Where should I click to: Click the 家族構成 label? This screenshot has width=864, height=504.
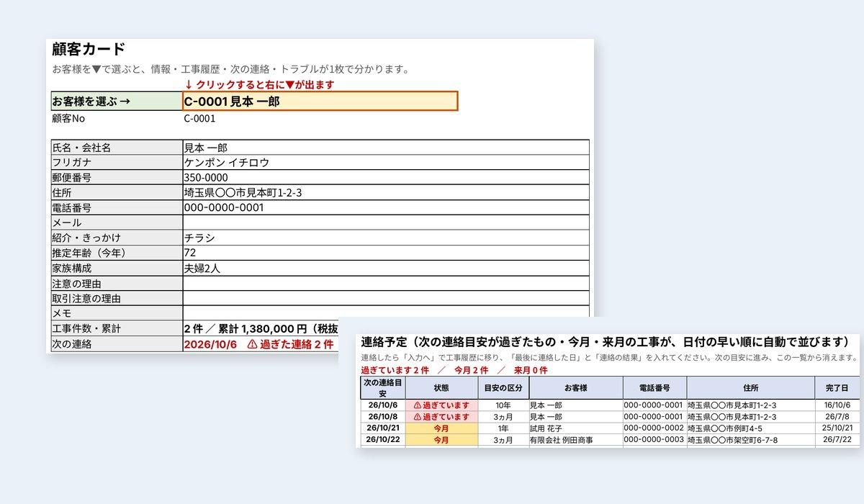pos(117,269)
